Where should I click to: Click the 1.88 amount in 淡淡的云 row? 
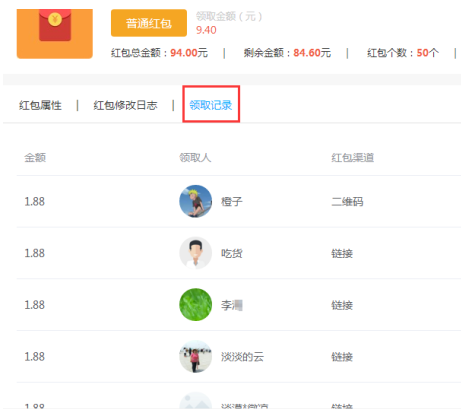[34, 357]
